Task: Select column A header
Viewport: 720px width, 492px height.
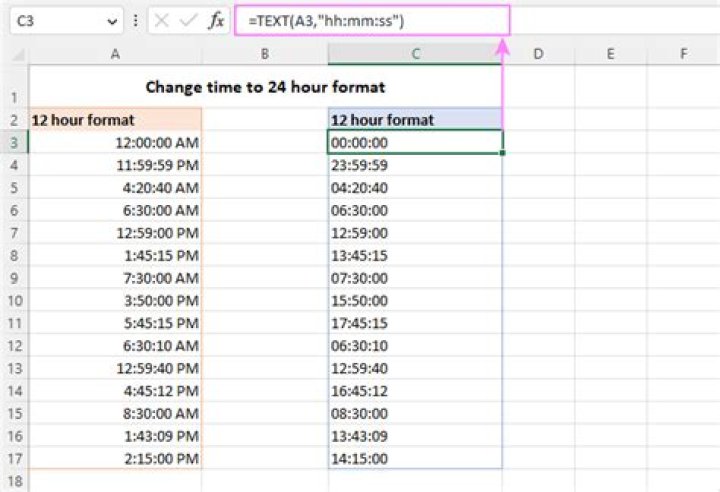Action: pyautogui.click(x=115, y=52)
